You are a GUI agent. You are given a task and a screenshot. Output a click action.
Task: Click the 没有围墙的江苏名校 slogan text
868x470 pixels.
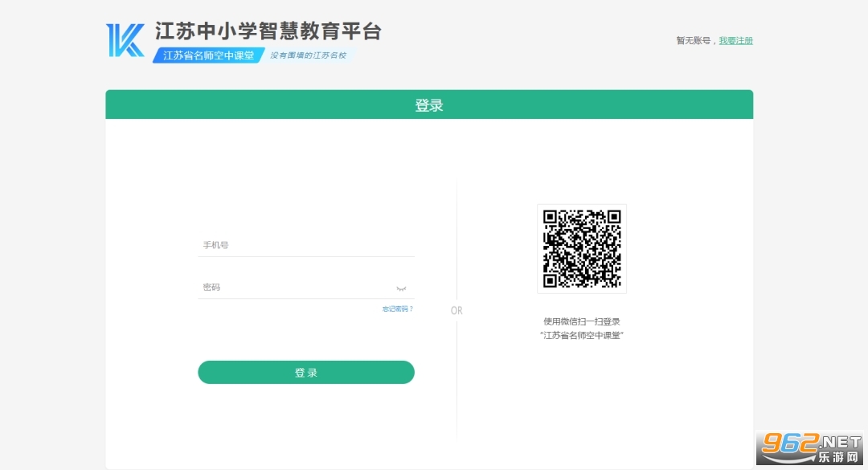tap(309, 55)
